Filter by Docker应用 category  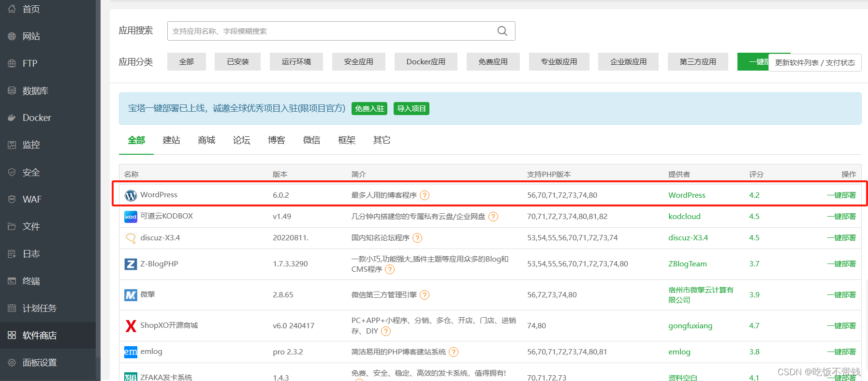click(426, 62)
